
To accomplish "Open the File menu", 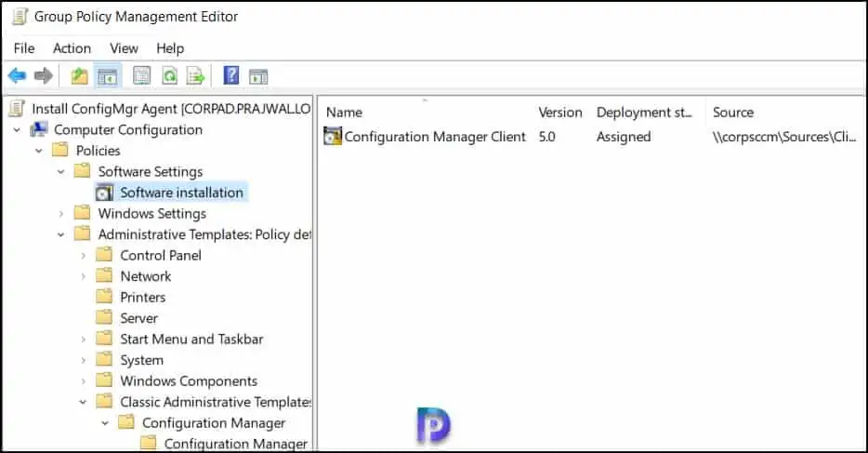I will [24, 48].
